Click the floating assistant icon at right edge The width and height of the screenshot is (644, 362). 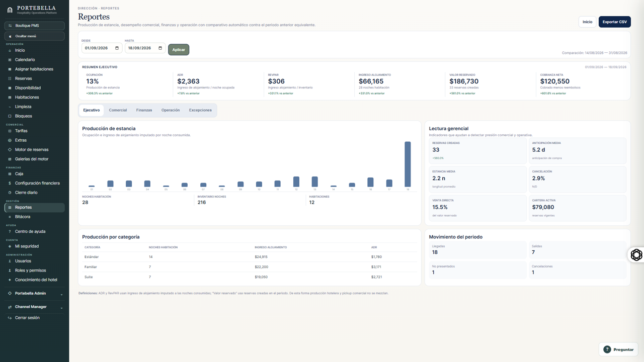click(x=636, y=255)
